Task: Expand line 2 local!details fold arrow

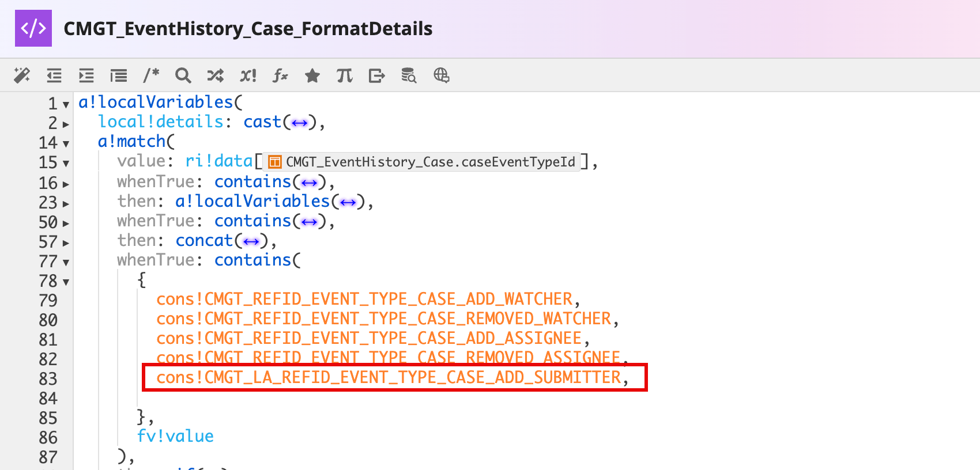Action: point(66,124)
